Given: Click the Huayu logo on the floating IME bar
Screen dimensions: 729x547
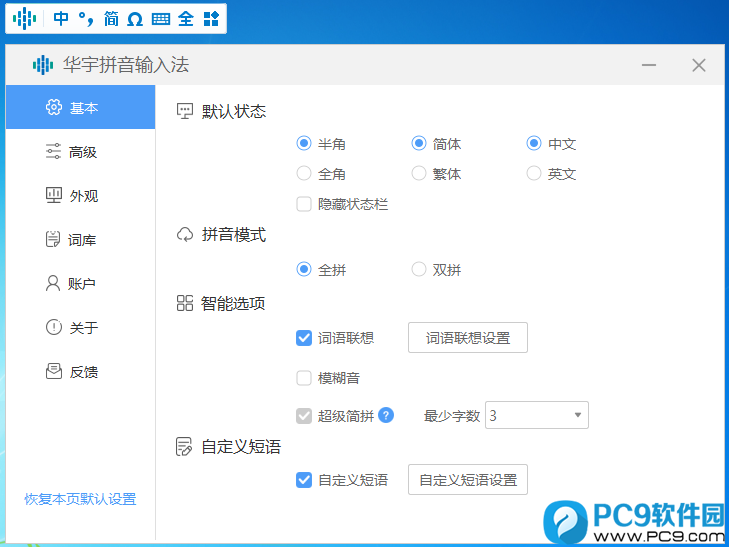Looking at the screenshot, I should coord(24,19).
